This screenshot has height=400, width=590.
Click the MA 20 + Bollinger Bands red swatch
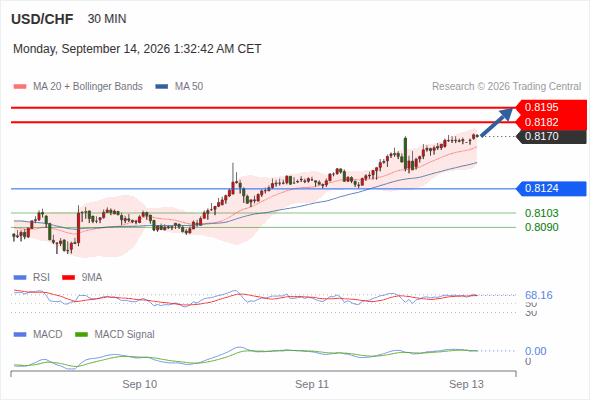pos(20,87)
